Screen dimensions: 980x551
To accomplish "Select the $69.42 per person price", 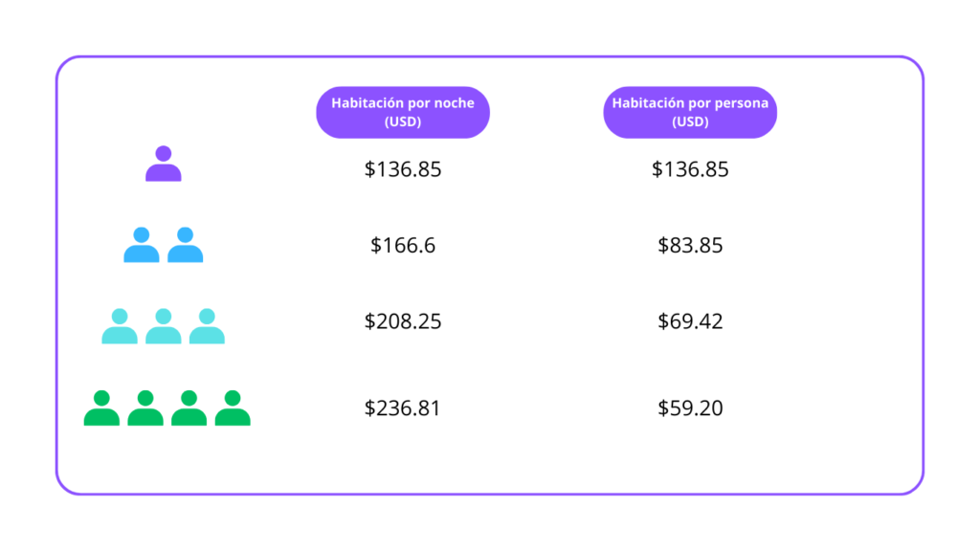I will click(x=690, y=321).
